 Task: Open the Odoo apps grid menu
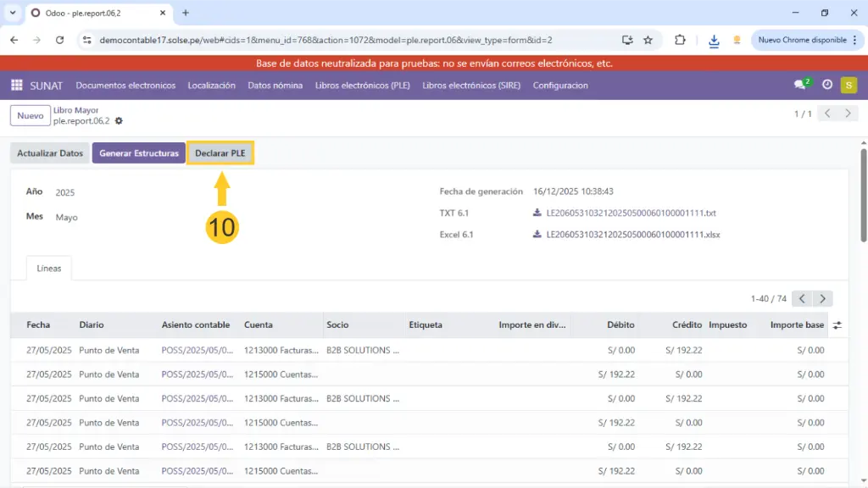(17, 85)
